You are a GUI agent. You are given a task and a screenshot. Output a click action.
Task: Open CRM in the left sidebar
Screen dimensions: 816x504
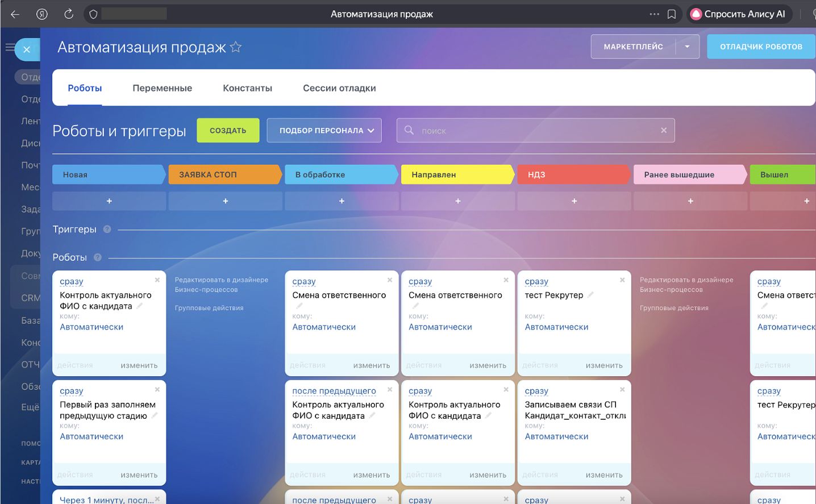(31, 298)
